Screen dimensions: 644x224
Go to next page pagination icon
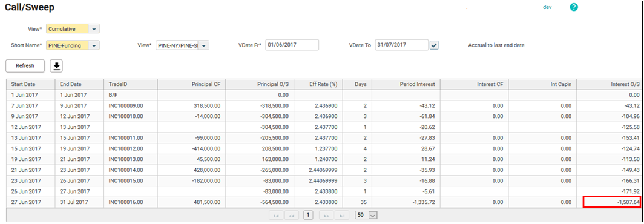tap(327, 215)
